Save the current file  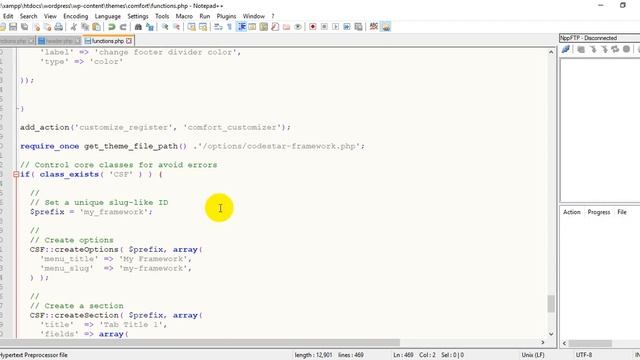[13, 27]
